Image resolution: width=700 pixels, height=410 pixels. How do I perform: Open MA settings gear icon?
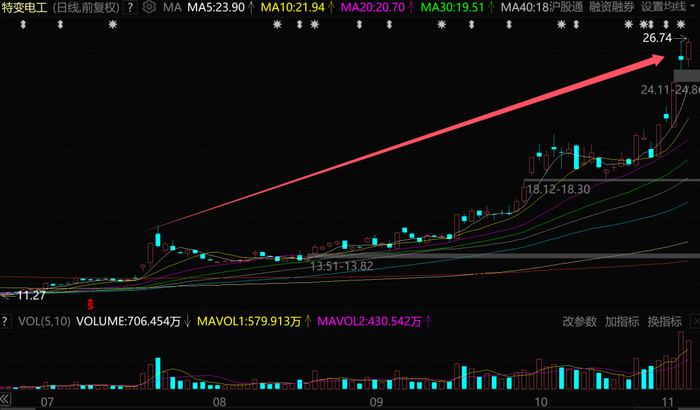[x=149, y=7]
